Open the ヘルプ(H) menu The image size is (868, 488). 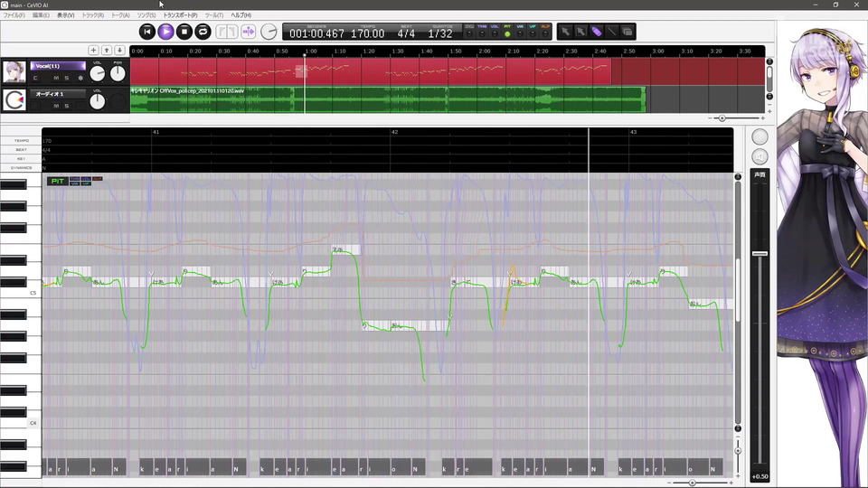pyautogui.click(x=241, y=15)
